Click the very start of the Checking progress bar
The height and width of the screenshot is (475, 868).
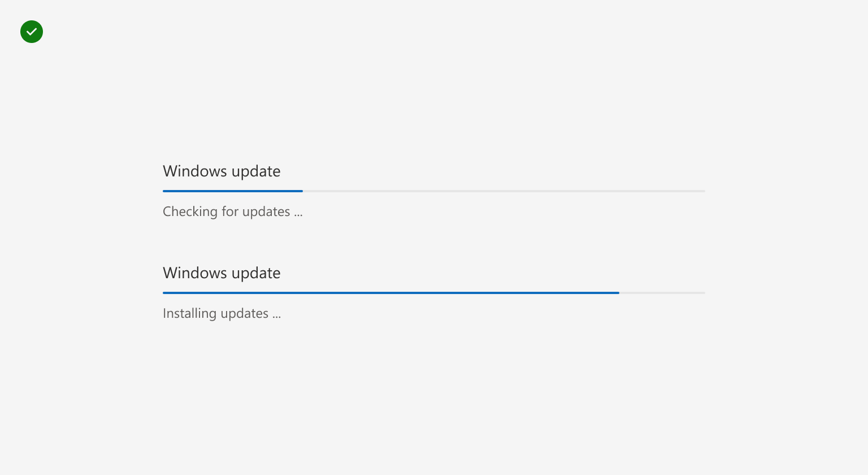(x=164, y=191)
